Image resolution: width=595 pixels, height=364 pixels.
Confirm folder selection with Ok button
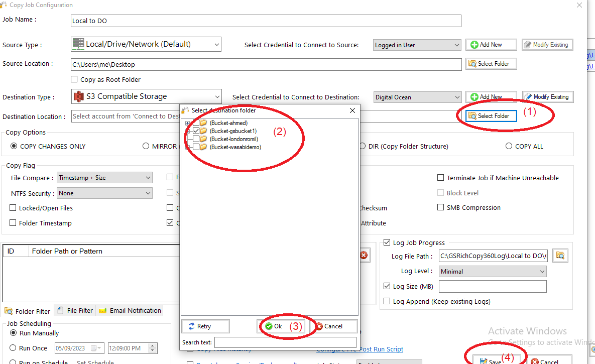[x=274, y=326]
